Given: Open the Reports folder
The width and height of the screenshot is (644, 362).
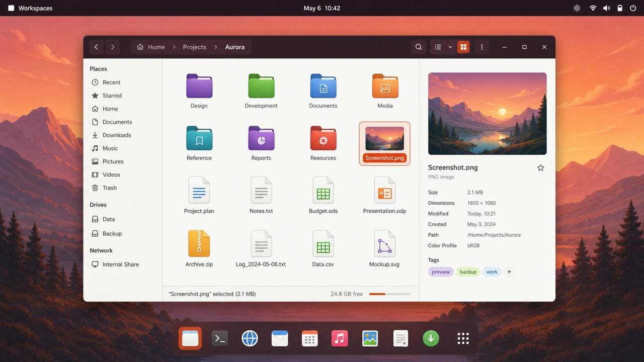Looking at the screenshot, I should 261,143.
